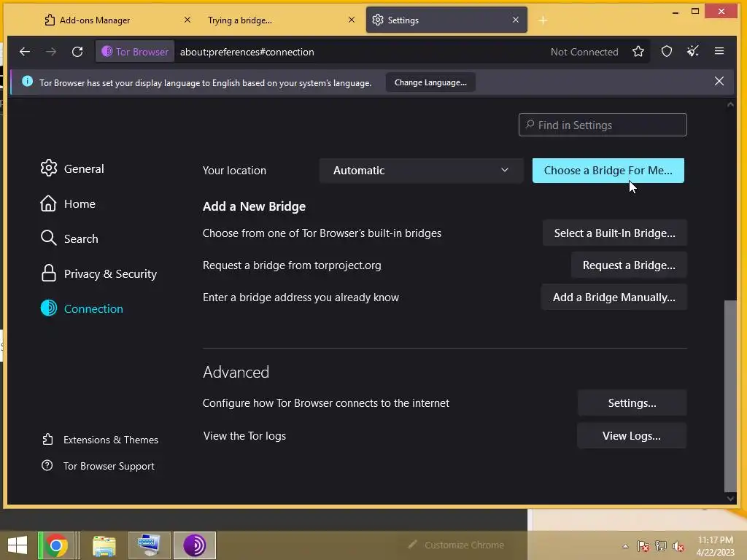Click the scrollbar up arrow
747x560 pixels.
729,104
